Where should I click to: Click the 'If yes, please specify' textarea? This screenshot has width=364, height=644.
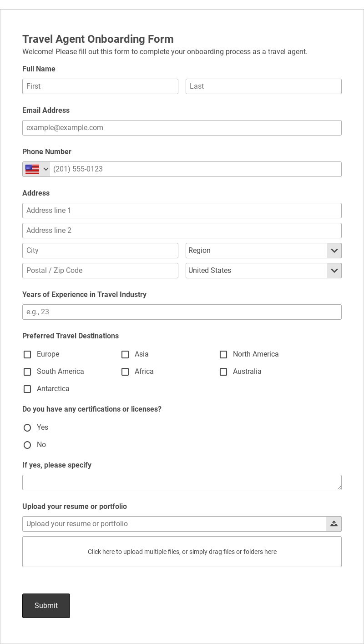(182, 483)
